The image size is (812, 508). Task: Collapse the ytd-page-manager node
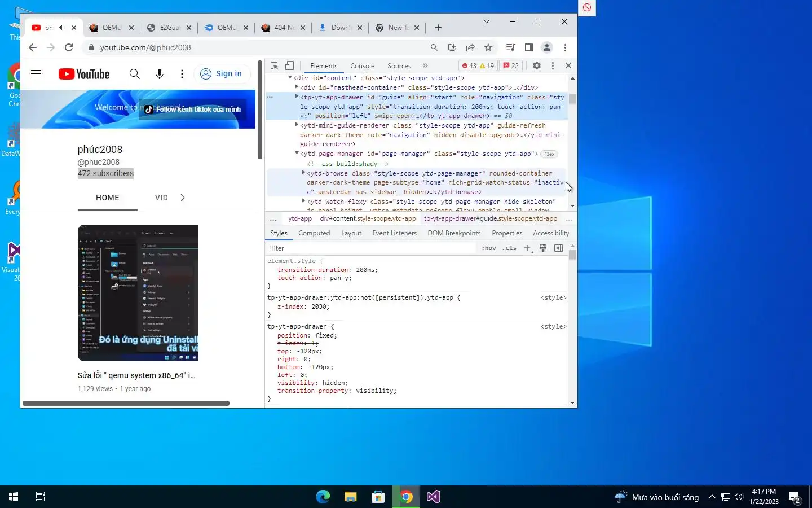(x=297, y=153)
